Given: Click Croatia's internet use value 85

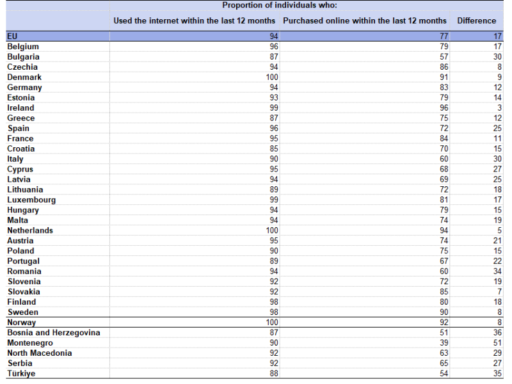Looking at the screenshot, I should pos(274,149).
